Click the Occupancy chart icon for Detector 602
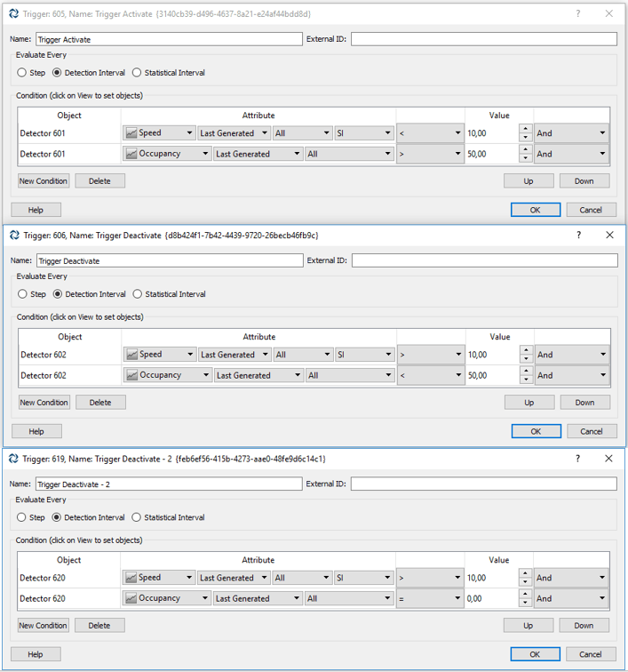 132,375
